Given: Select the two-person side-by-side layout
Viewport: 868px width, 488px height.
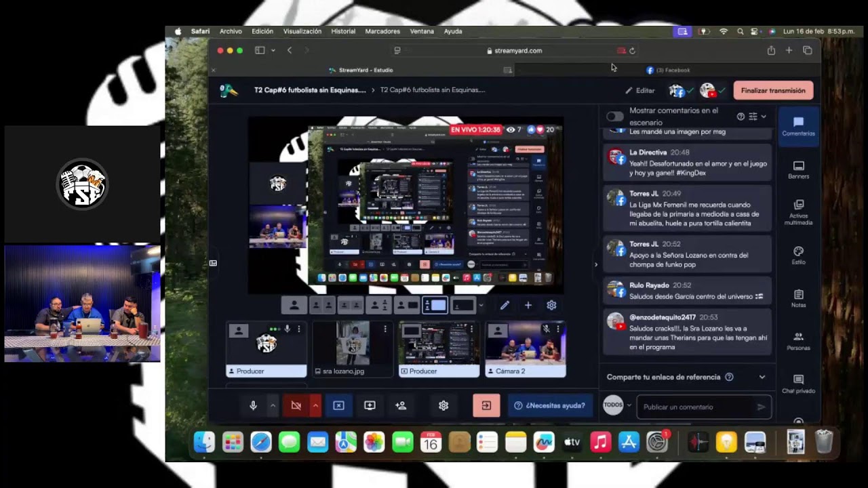Looking at the screenshot, I should point(322,306).
